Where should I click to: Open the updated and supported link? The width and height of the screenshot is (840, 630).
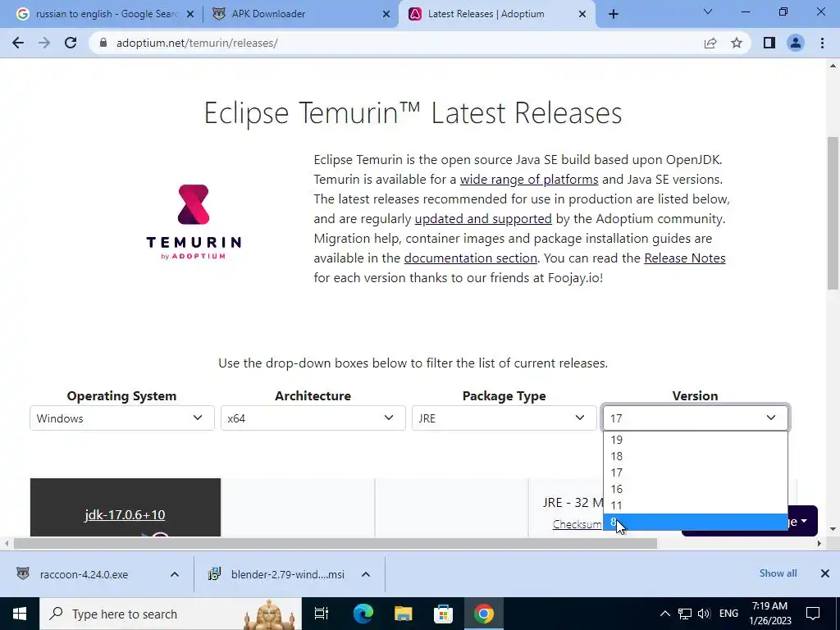483,219
